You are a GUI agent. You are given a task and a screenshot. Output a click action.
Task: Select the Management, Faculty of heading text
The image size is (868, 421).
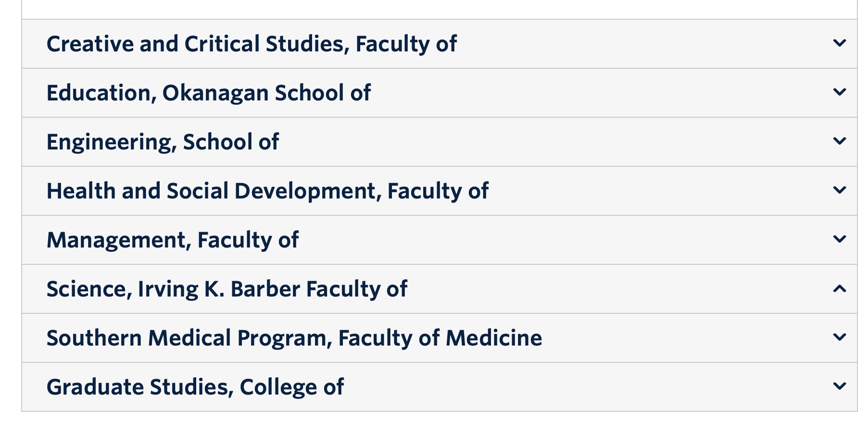pyautogui.click(x=173, y=240)
